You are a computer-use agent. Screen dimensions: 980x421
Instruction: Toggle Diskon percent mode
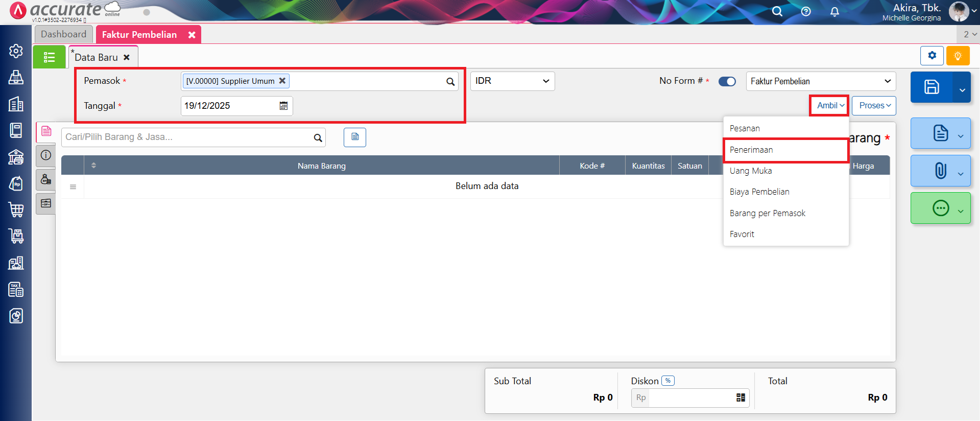(x=667, y=381)
